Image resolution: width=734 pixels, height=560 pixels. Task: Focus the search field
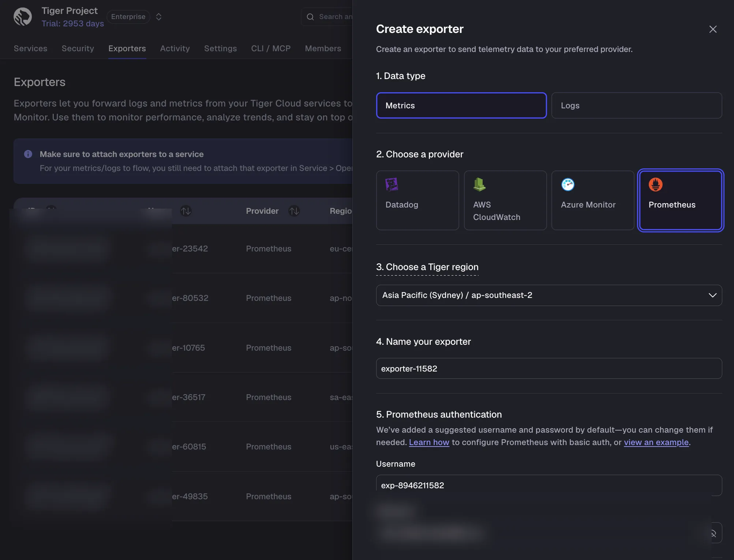[327, 17]
